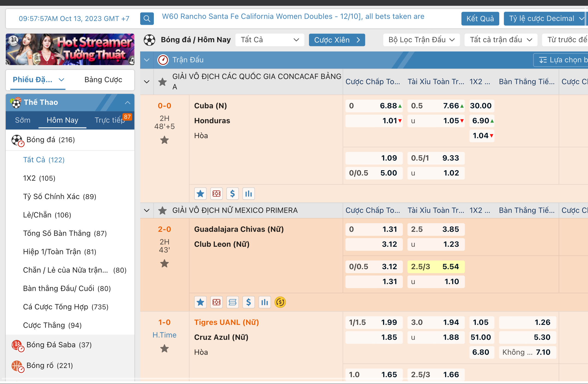588x384 pixels.
Task: Click the Kết Quả results button
Action: [480, 18]
